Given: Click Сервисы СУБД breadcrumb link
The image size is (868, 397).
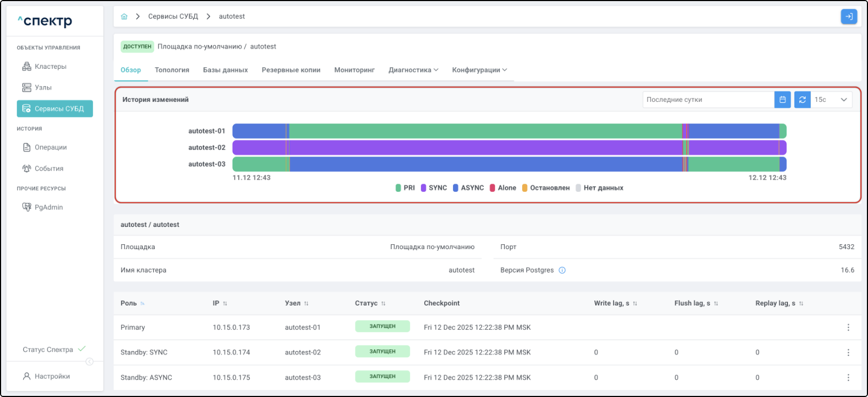Looking at the screenshot, I should (x=173, y=16).
